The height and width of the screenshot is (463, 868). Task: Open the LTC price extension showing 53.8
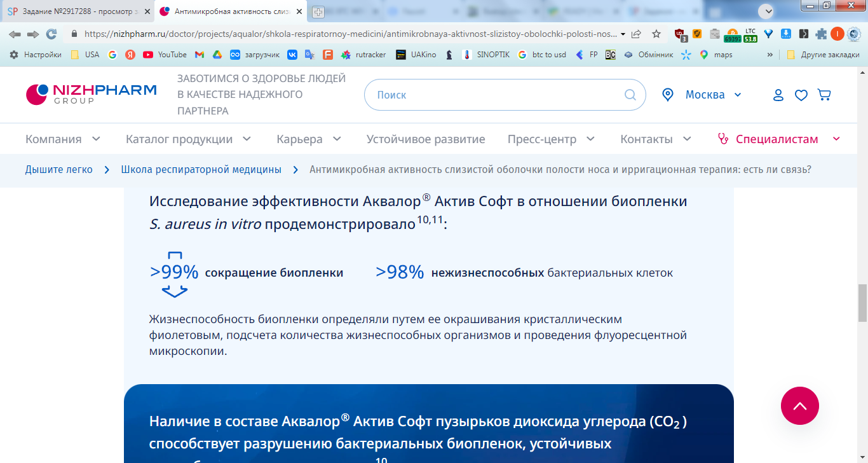(x=750, y=34)
